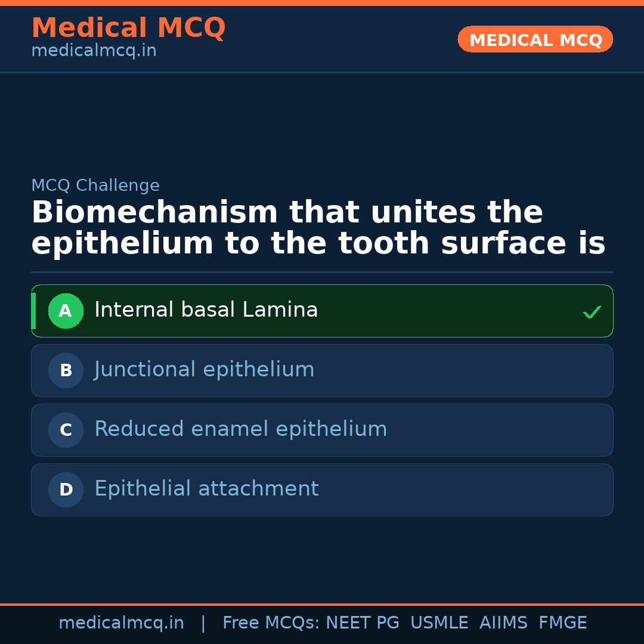Select the Epithelial attachment answer
This screenshot has width=644, height=644.
206,489
